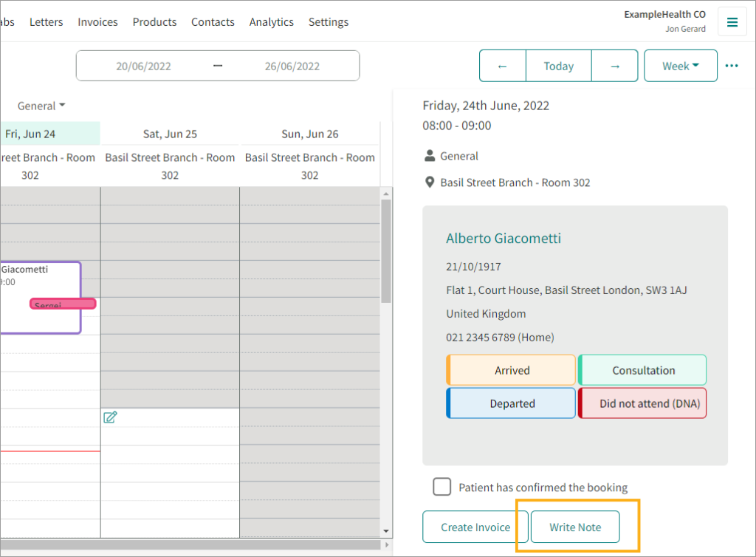The width and height of the screenshot is (756, 557).
Task: Click the Jon Gerard user name
Action: pos(686,29)
